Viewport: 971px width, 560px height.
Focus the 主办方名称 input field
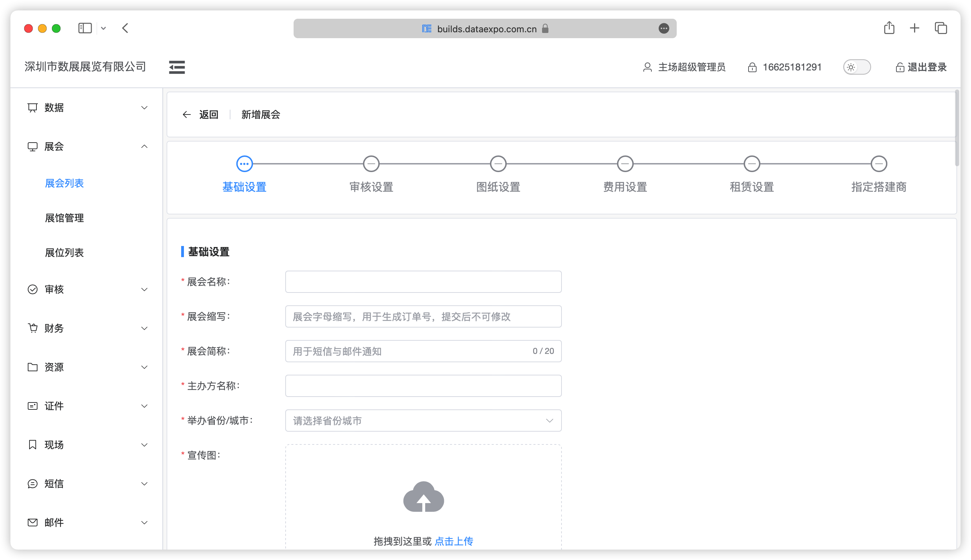click(x=423, y=386)
